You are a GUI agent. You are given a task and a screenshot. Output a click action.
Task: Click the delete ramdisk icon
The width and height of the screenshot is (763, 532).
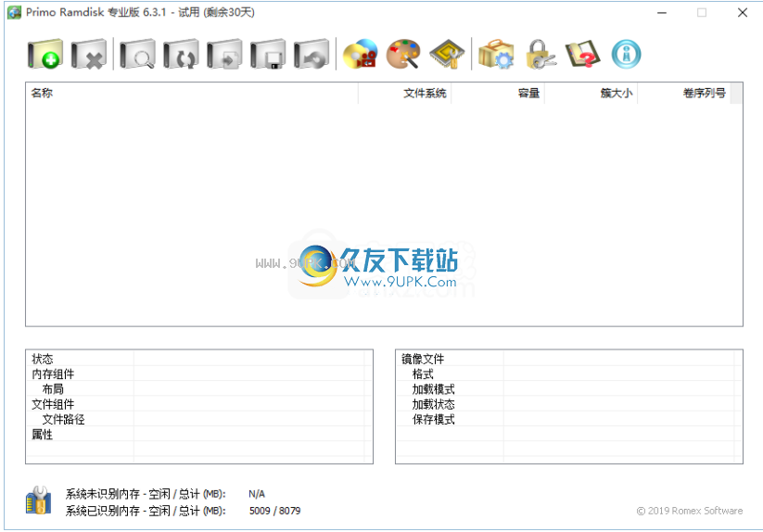89,54
